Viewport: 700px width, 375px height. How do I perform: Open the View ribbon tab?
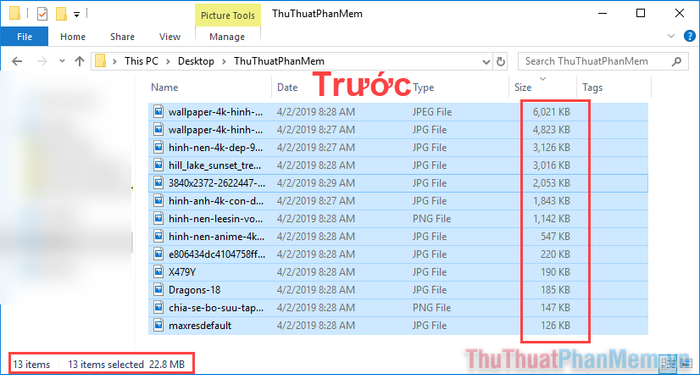pos(170,37)
